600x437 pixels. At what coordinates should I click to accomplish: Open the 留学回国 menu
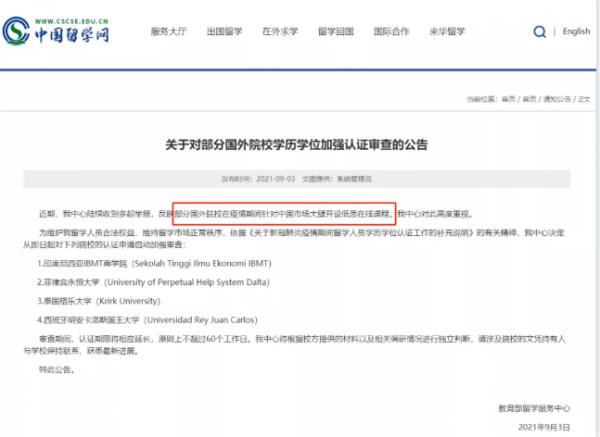(336, 31)
